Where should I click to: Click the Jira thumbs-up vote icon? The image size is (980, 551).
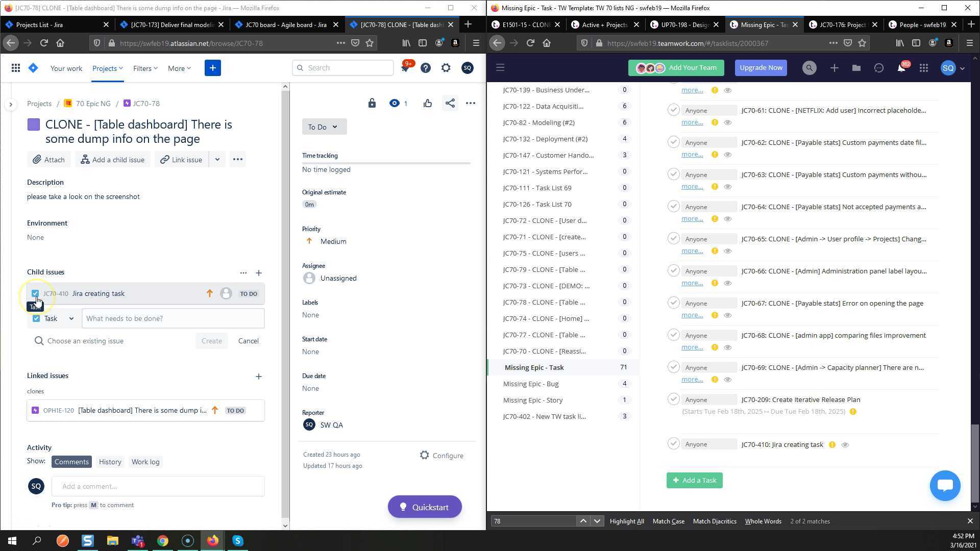coord(427,104)
